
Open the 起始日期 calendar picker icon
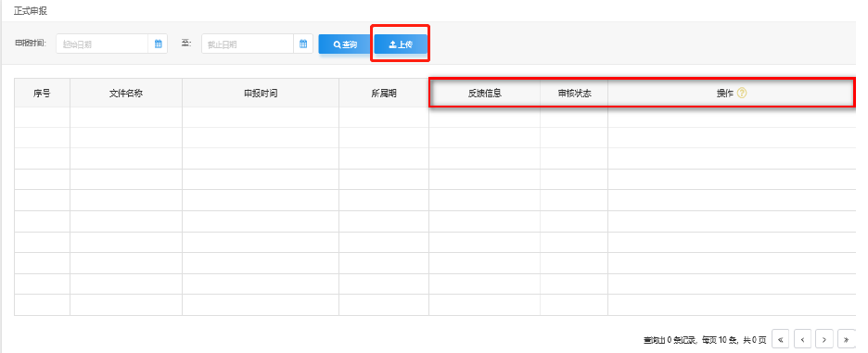point(158,44)
